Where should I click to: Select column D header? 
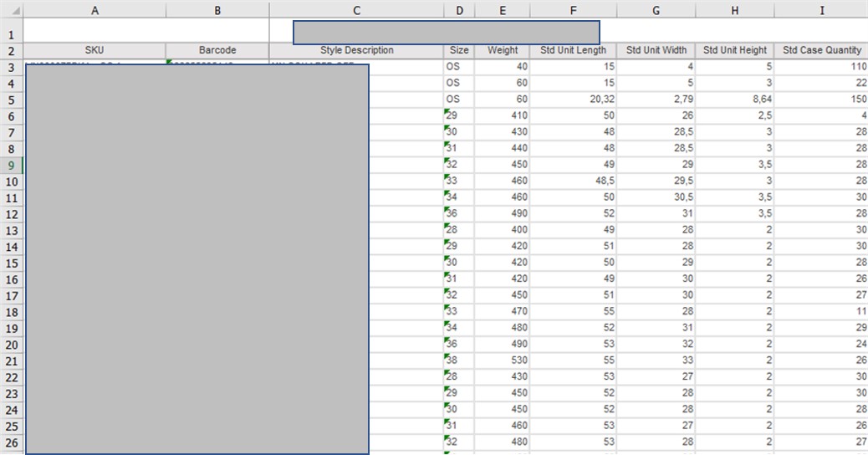pyautogui.click(x=459, y=10)
